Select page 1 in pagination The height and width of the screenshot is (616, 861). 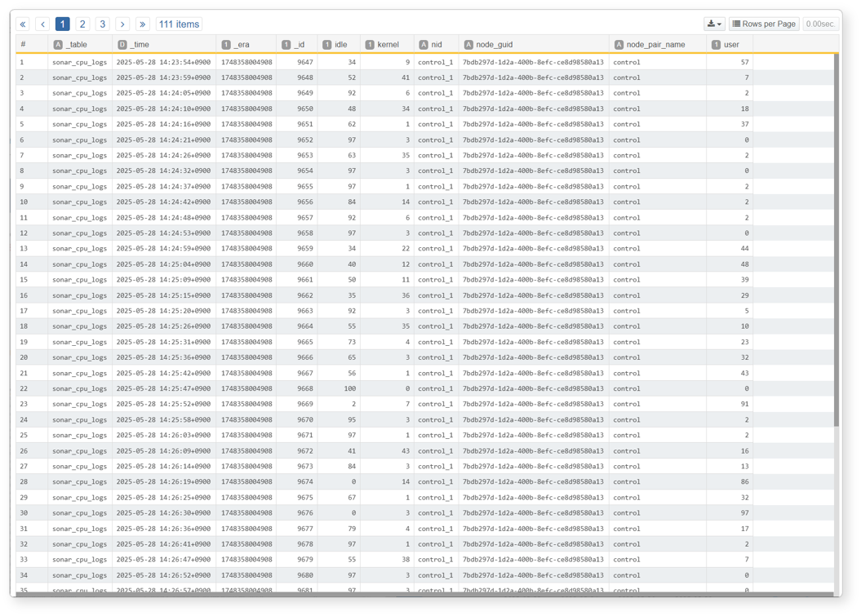pyautogui.click(x=63, y=24)
